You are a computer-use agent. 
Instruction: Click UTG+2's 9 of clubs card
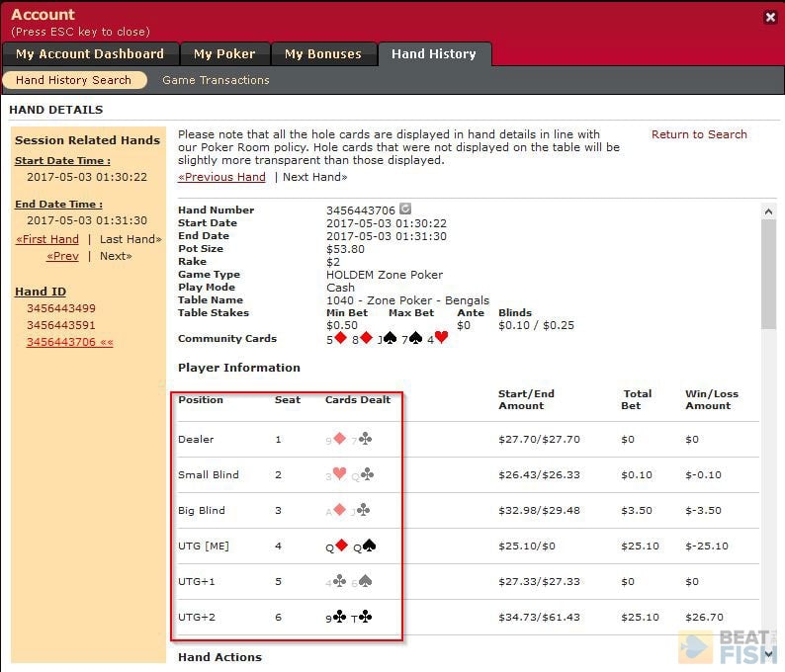tap(336, 617)
